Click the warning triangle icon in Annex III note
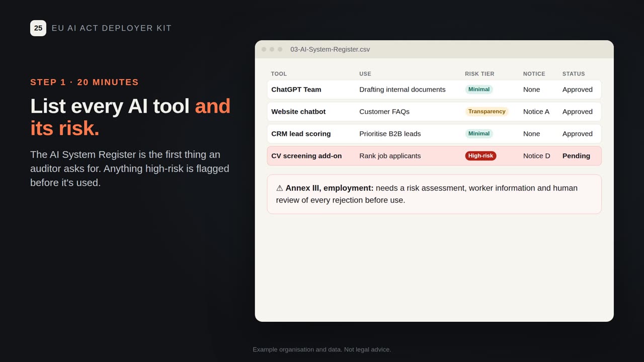The height and width of the screenshot is (362, 644). coord(280,188)
